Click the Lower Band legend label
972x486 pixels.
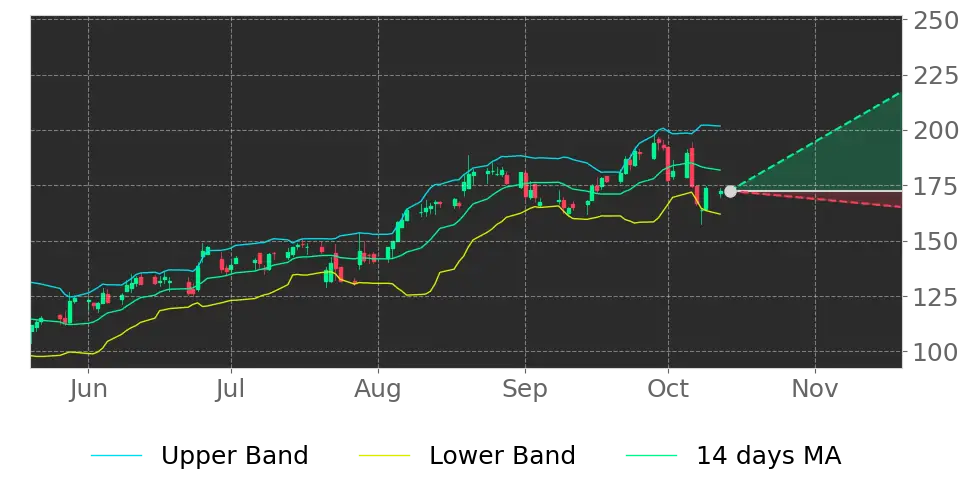[x=502, y=456]
